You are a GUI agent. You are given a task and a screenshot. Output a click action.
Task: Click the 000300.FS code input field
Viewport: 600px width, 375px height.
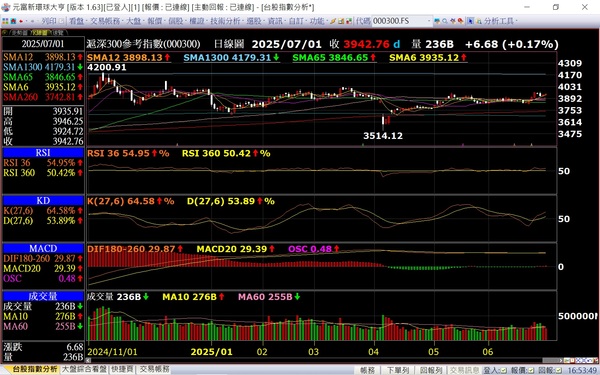(399, 21)
